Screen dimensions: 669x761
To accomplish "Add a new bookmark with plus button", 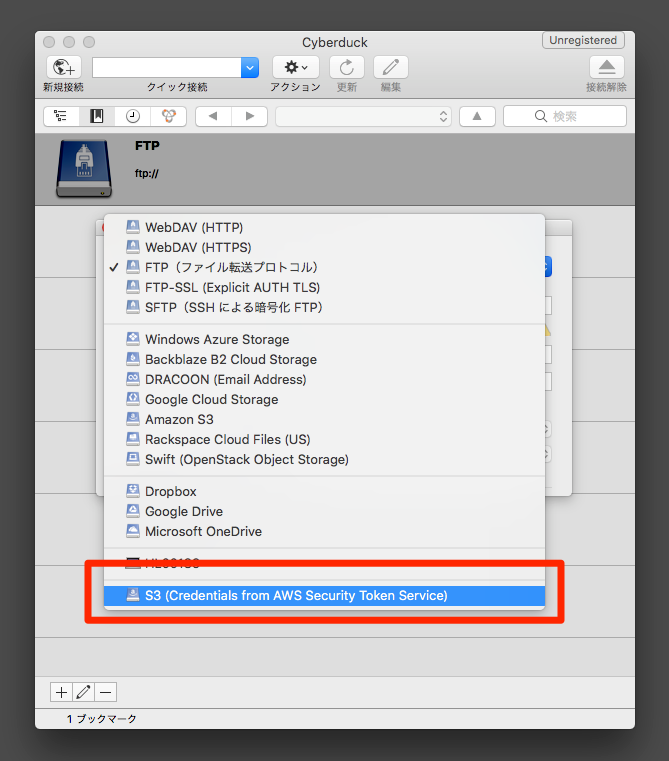I will pos(61,692).
